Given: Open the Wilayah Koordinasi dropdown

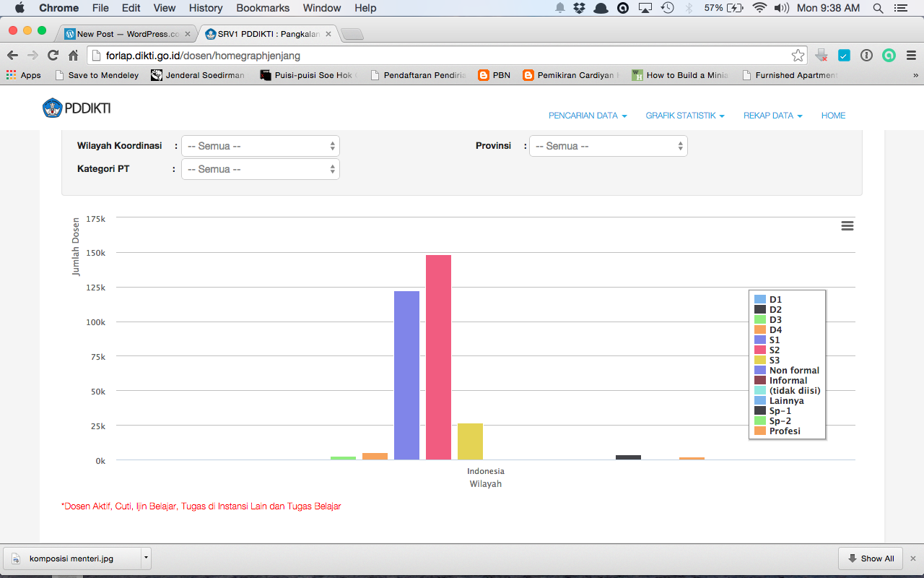Looking at the screenshot, I should click(x=260, y=146).
